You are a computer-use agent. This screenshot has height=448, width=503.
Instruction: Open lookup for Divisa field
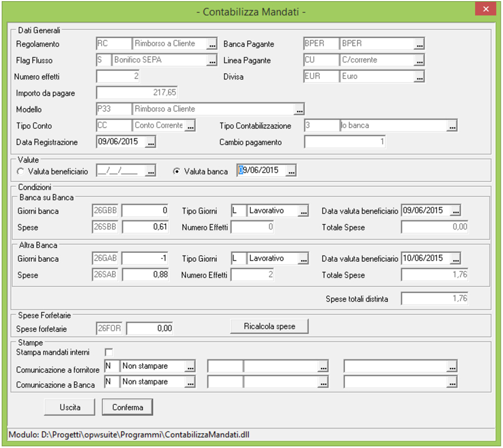click(419, 77)
